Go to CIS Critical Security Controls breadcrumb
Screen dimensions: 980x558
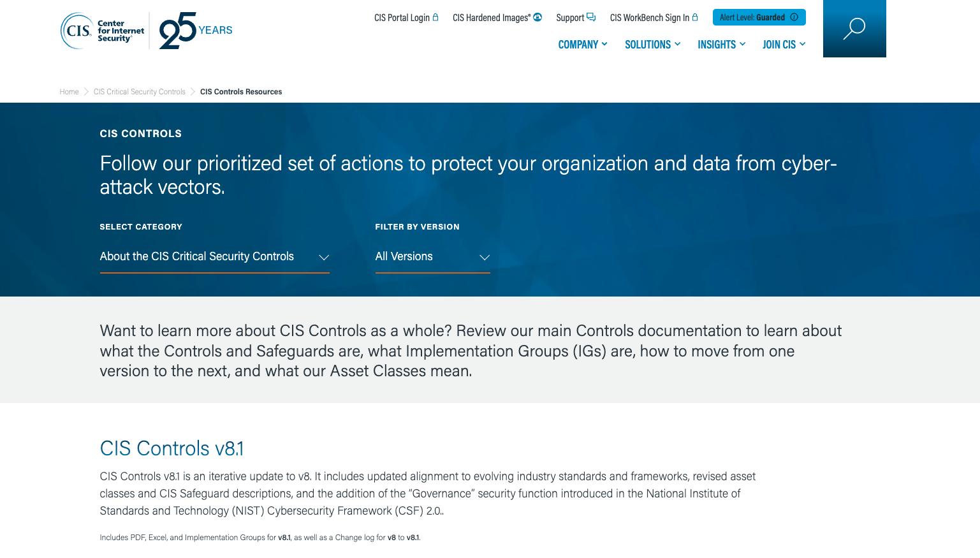(x=139, y=92)
